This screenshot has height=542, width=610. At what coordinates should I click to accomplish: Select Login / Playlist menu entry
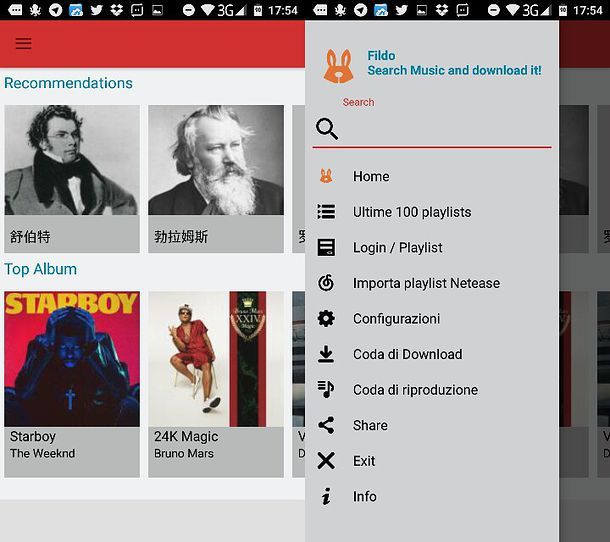pyautogui.click(x=397, y=248)
